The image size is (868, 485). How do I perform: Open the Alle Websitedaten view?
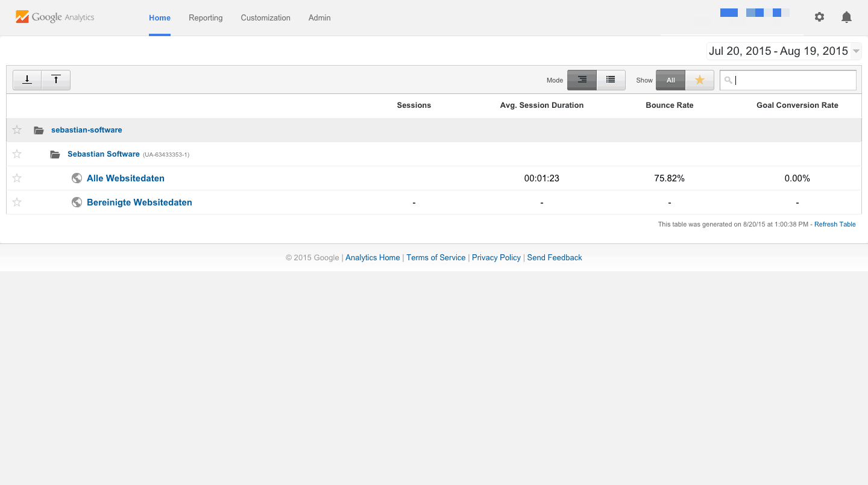(x=125, y=178)
